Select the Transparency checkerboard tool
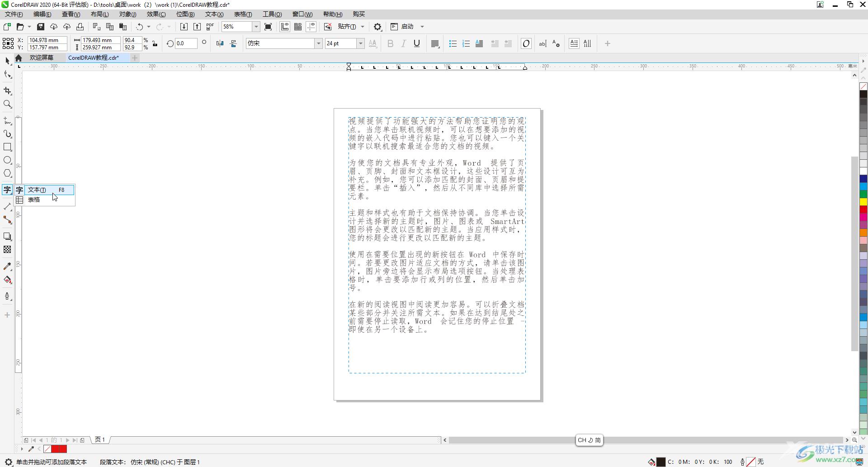The image size is (868, 467). point(7,249)
